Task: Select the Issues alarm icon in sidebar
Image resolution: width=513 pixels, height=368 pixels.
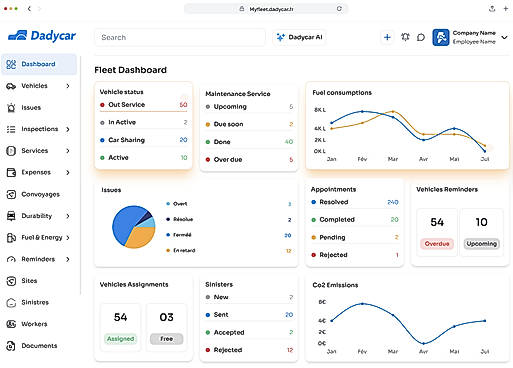Action: tap(11, 108)
